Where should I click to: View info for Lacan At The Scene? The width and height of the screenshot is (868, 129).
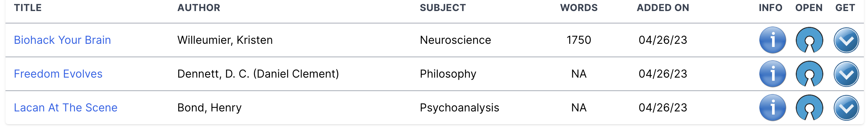coord(772,108)
